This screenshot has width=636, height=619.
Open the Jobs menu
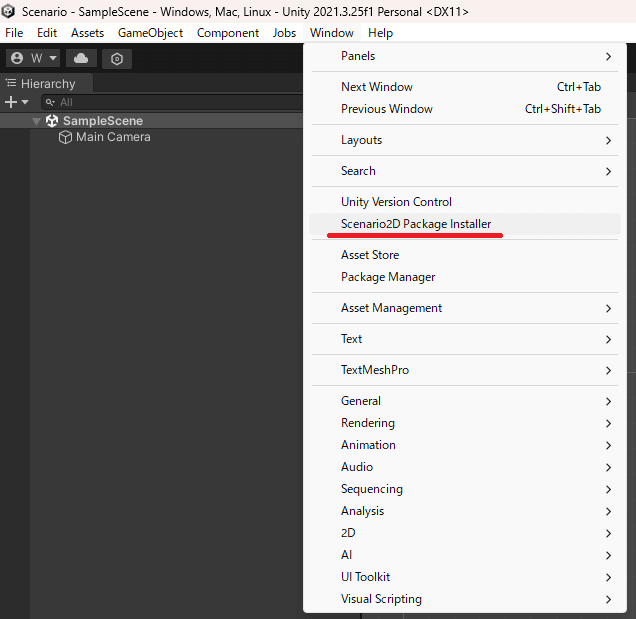click(x=284, y=33)
